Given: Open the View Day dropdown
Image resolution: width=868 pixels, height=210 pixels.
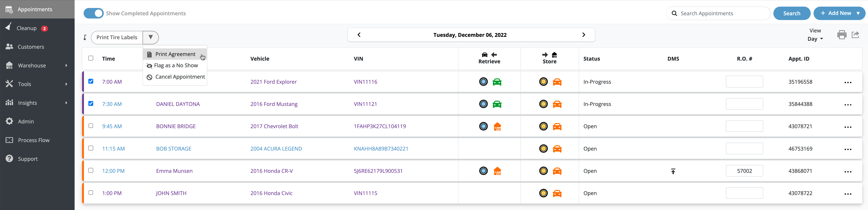Looking at the screenshot, I should [x=815, y=39].
